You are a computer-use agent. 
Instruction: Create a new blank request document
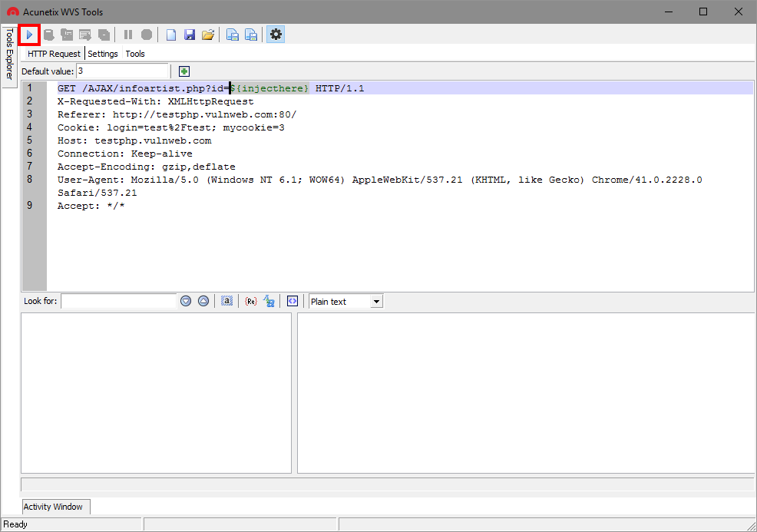point(171,35)
